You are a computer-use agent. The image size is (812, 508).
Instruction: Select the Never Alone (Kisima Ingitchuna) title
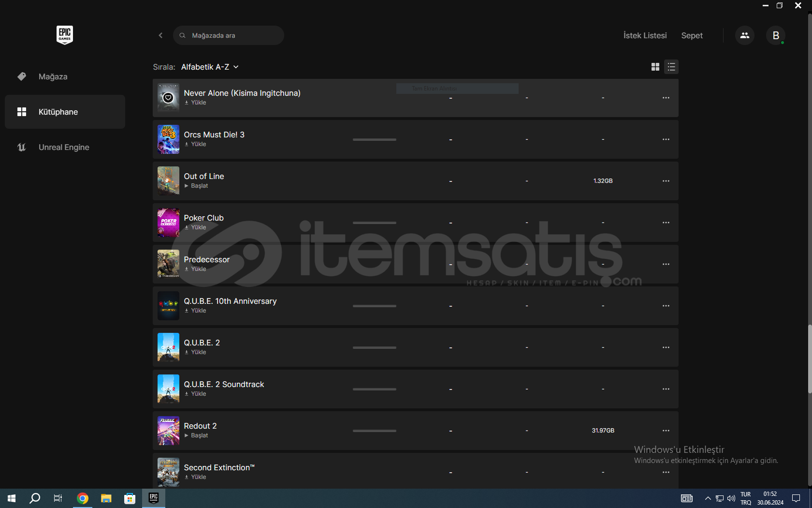click(242, 93)
